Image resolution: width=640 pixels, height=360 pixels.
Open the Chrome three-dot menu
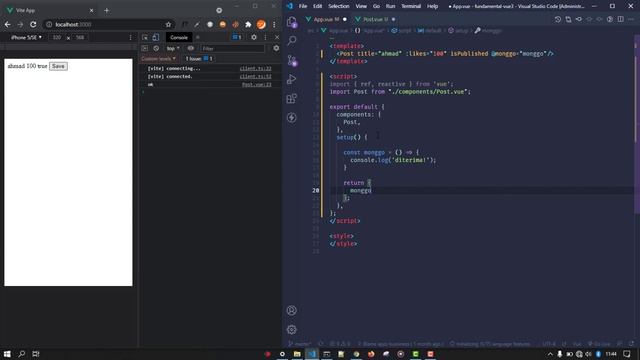pyautogui.click(x=274, y=24)
